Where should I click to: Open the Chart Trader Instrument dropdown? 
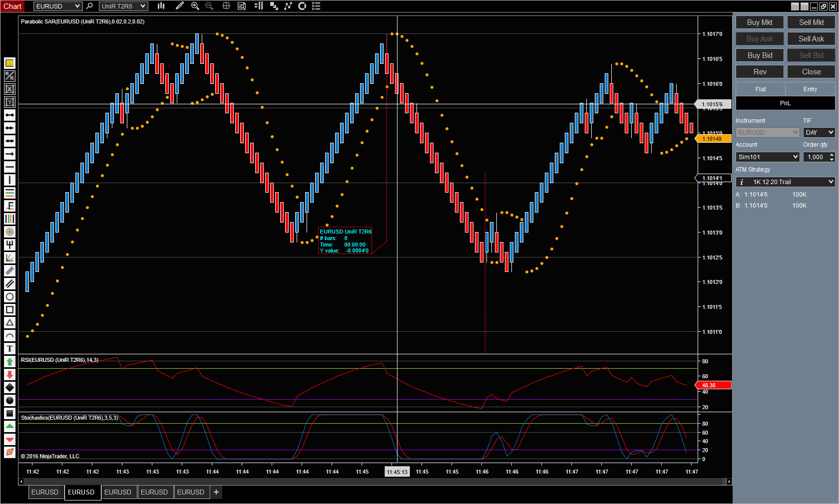click(768, 132)
